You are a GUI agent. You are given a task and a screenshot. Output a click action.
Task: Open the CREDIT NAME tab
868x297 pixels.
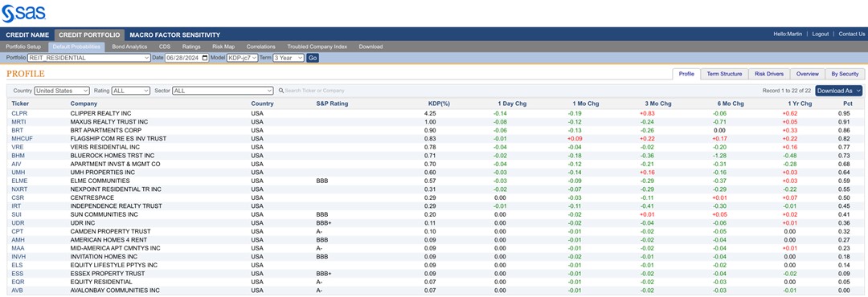(x=27, y=35)
